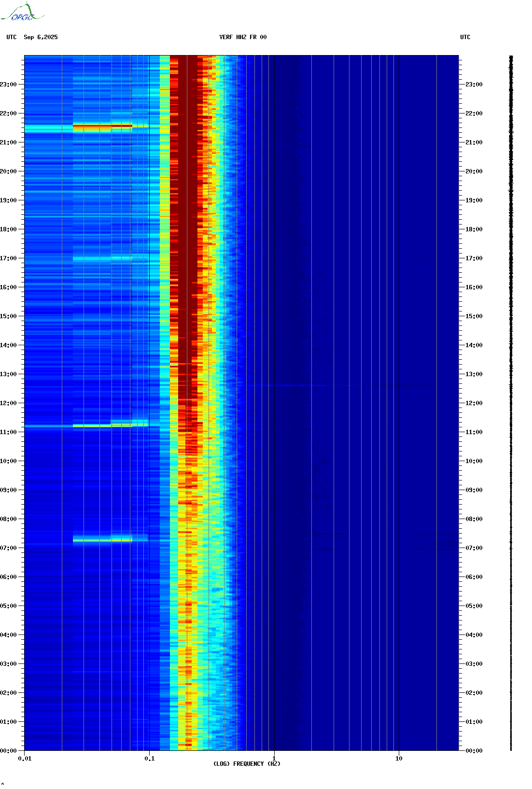
Task: Click 02:00 on the left time axis
Action: tap(8, 693)
